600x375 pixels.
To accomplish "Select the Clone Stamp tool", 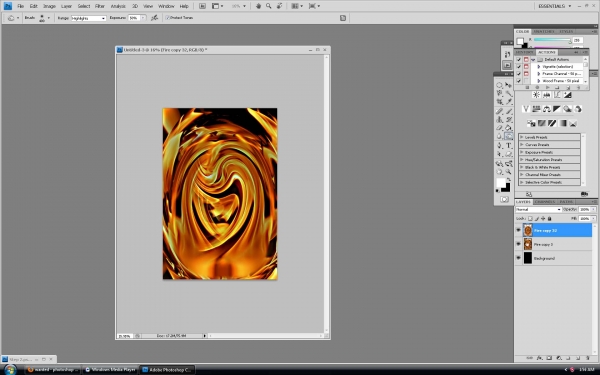I will coord(499,119).
